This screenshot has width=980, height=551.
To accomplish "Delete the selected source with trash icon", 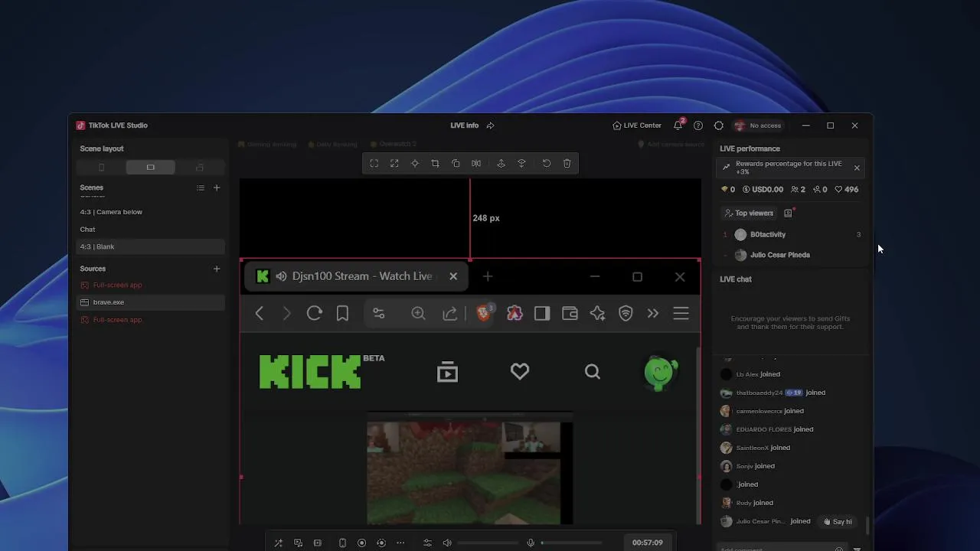I will pyautogui.click(x=567, y=163).
